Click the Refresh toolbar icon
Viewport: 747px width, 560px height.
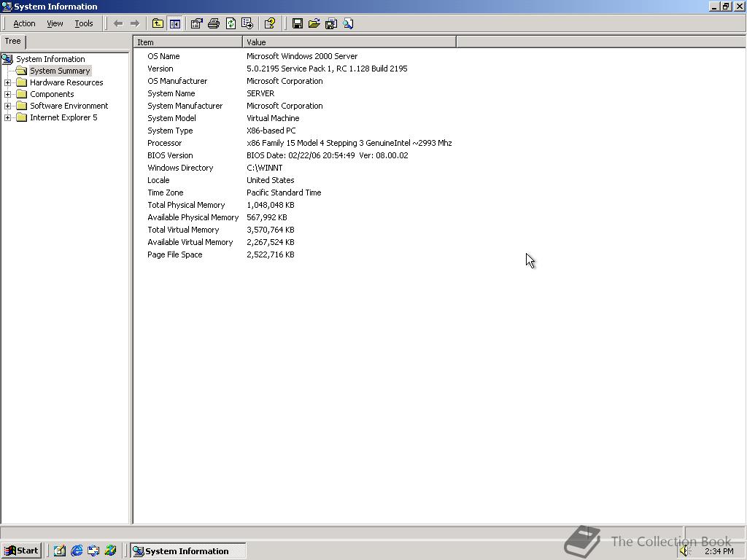(x=231, y=23)
